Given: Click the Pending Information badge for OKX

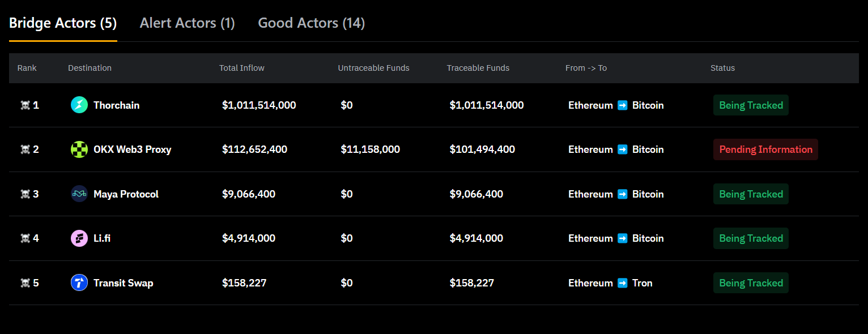Looking at the screenshot, I should pyautogui.click(x=765, y=149).
